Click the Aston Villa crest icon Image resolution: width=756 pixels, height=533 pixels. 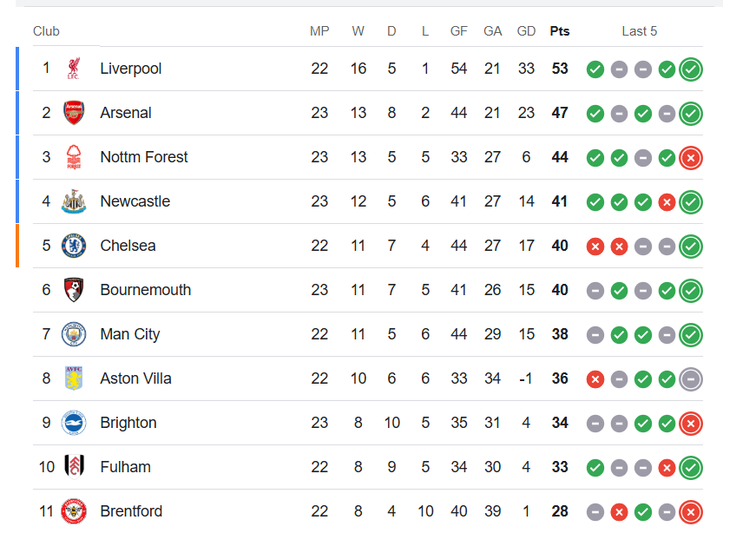pyautogui.click(x=74, y=378)
